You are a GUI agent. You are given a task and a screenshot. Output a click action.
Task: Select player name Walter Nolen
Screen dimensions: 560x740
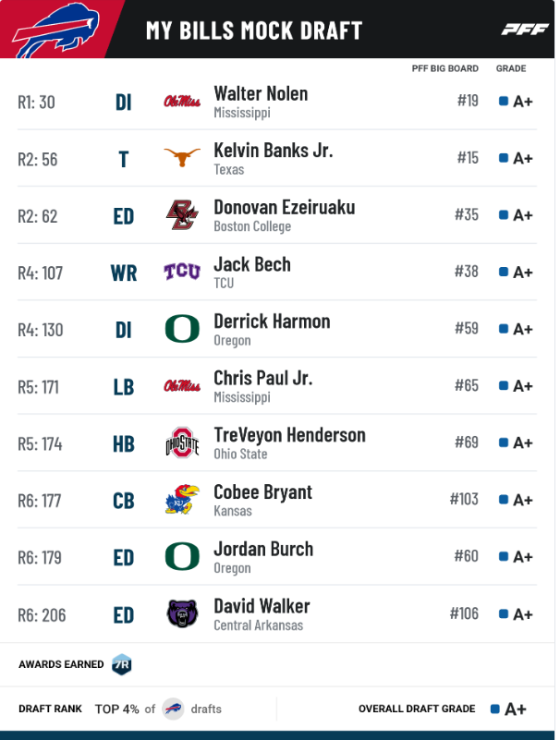(x=261, y=93)
